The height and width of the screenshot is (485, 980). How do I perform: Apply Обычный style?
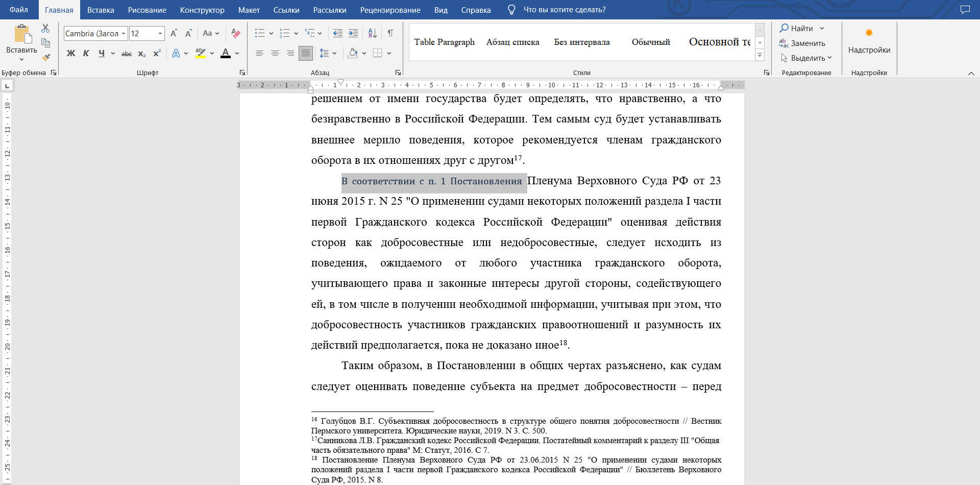pyautogui.click(x=651, y=42)
